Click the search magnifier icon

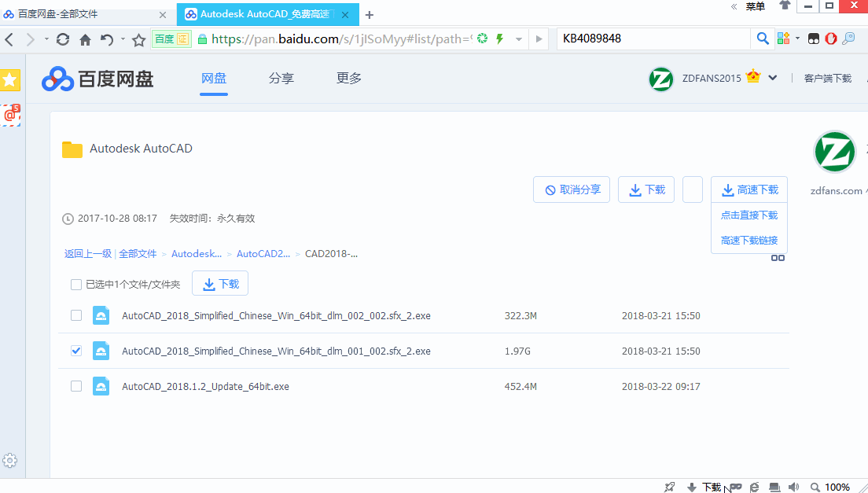coord(762,39)
